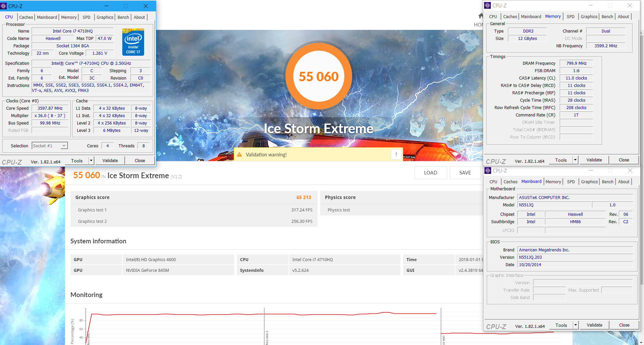Open Bench tab in CPU window
Viewport: 644px width, 345px height.
coord(123,17)
